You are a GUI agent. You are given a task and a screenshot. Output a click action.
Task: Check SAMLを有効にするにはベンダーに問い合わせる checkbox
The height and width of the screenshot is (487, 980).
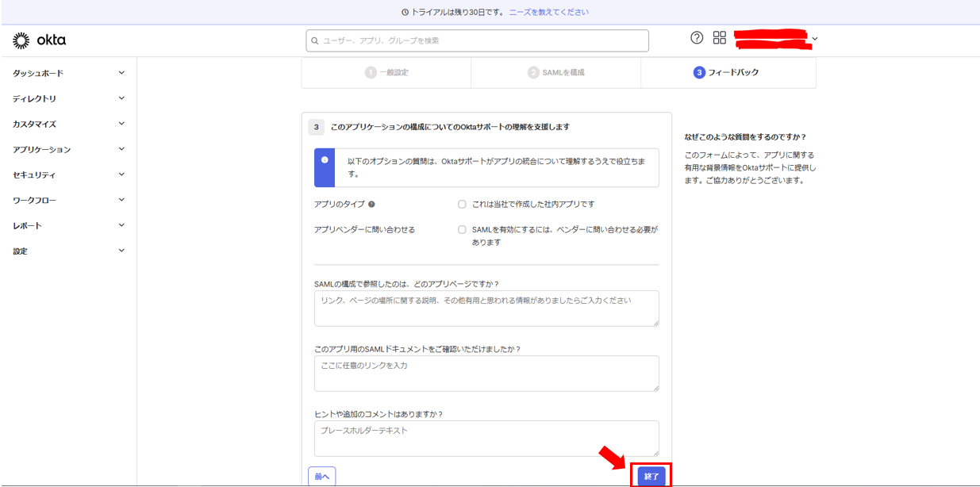462,230
